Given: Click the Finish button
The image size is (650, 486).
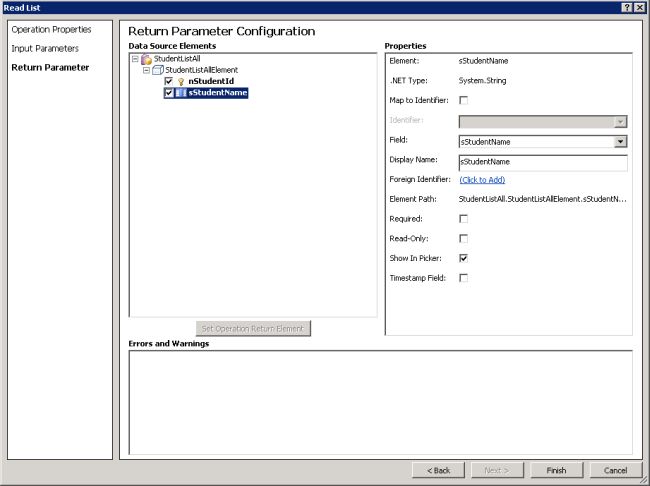Looking at the screenshot, I should [x=556, y=470].
